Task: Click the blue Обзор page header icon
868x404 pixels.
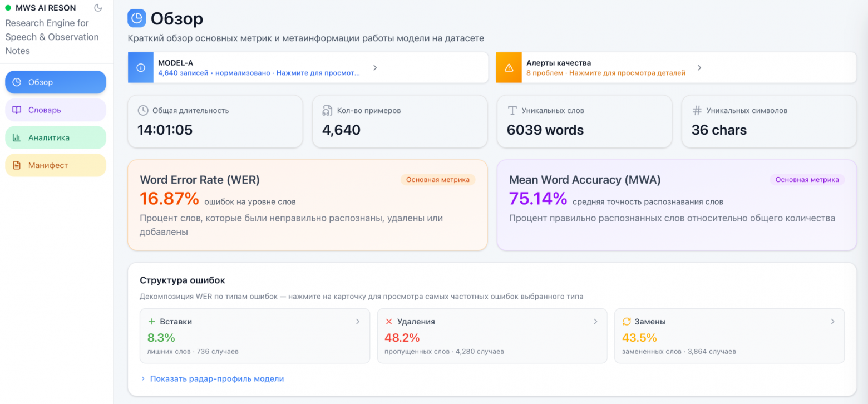Action: [137, 18]
